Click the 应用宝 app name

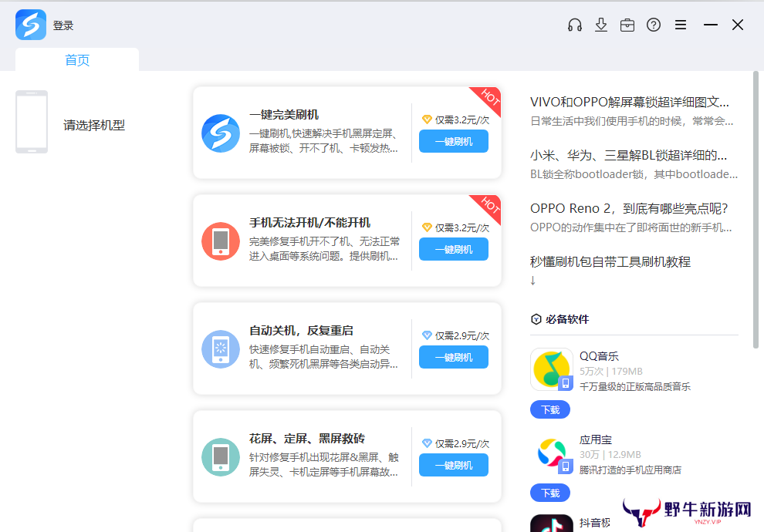(x=596, y=440)
